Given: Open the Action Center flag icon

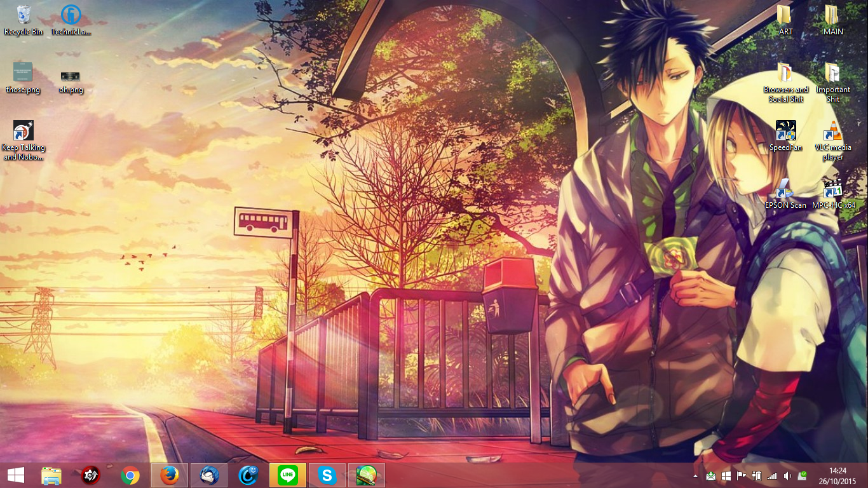Looking at the screenshot, I should pos(742,476).
